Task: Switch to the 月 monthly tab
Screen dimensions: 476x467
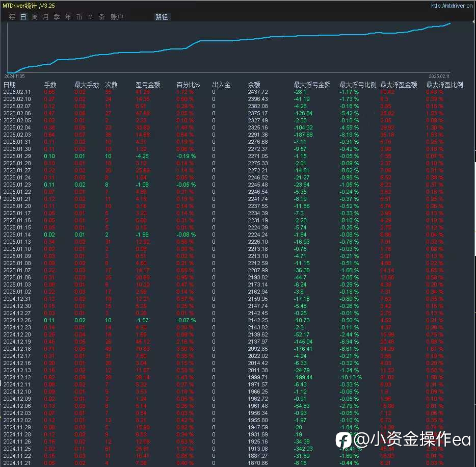Action: pos(45,17)
